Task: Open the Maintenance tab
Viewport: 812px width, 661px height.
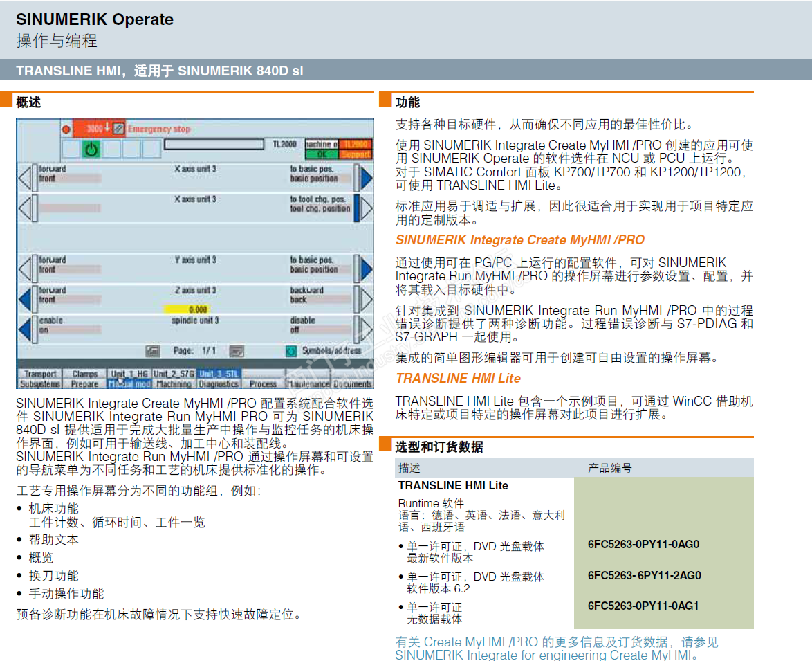Action: 308,384
